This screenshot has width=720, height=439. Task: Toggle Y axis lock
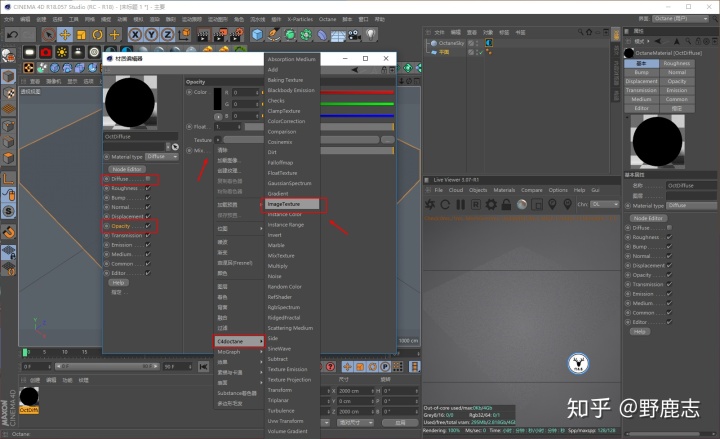(x=151, y=34)
